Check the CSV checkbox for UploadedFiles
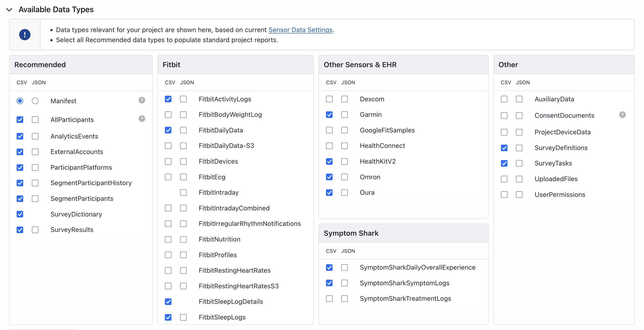 coord(504,179)
